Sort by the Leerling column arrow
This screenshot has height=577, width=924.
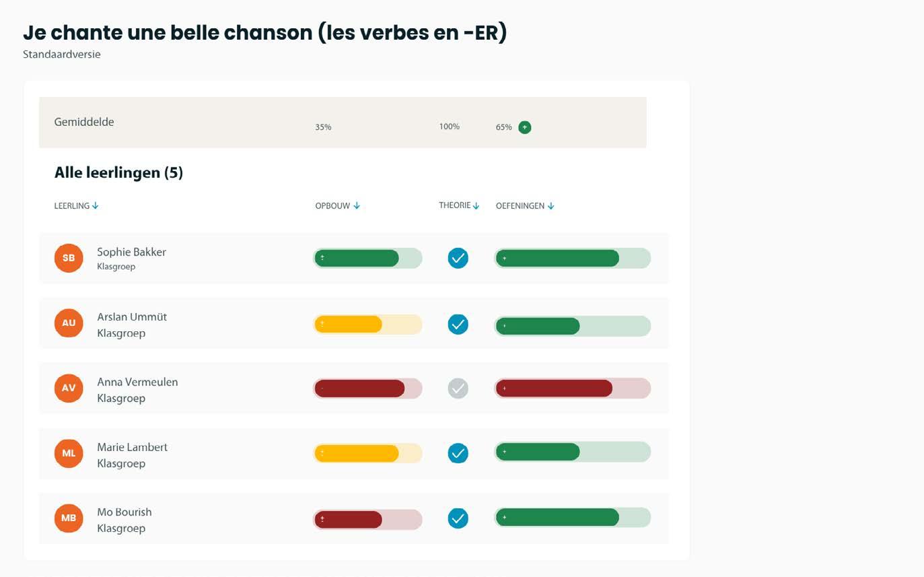coord(96,206)
